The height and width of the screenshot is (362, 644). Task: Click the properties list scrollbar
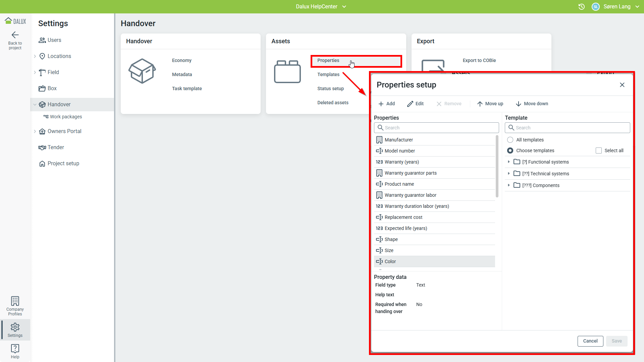497,167
